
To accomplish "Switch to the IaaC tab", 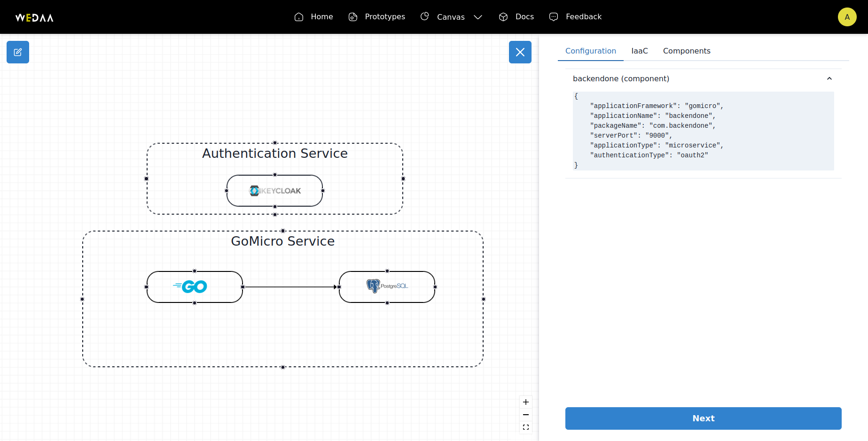I will click(x=640, y=51).
